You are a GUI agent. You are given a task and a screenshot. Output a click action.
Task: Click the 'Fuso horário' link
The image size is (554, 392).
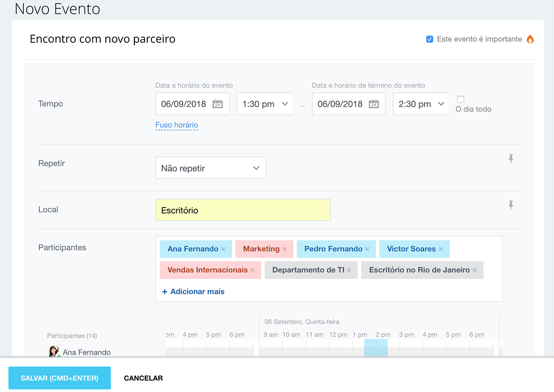[x=176, y=125]
